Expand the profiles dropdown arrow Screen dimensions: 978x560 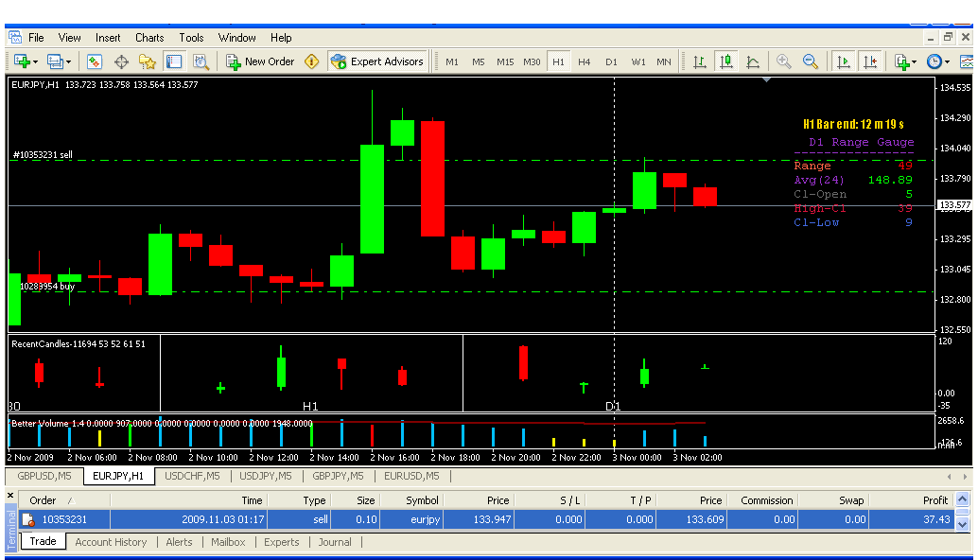(x=68, y=61)
